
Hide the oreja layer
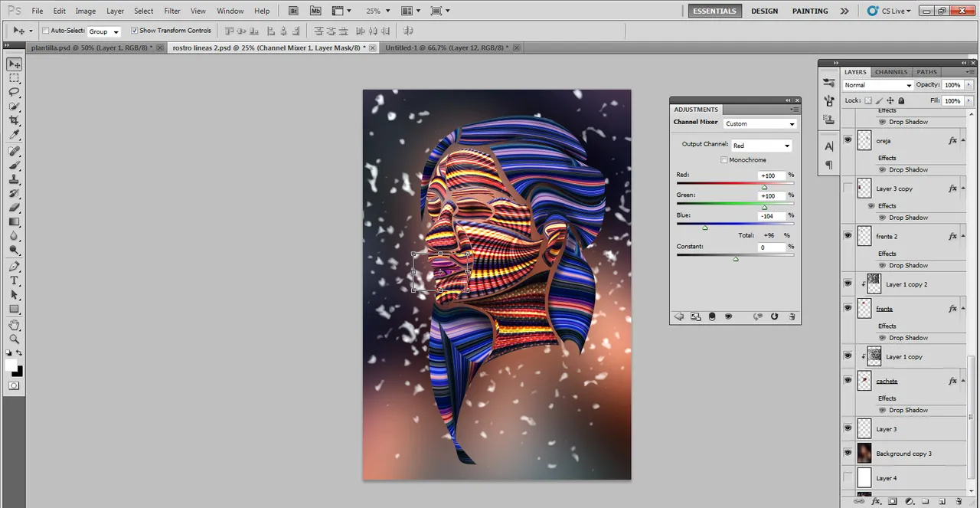point(848,140)
